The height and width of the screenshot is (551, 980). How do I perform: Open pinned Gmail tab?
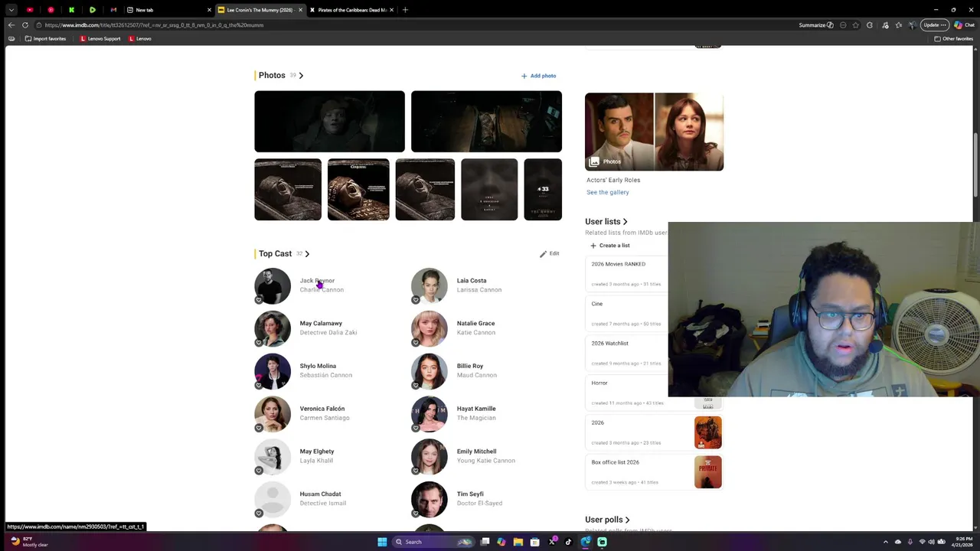point(113,10)
